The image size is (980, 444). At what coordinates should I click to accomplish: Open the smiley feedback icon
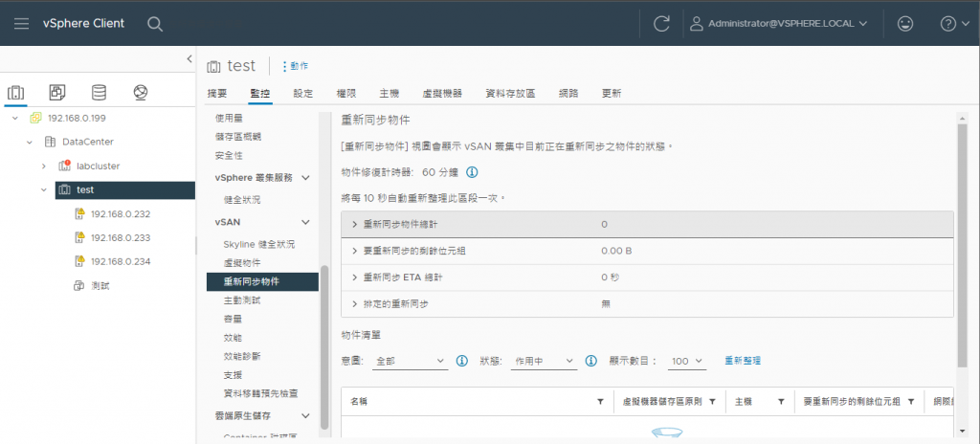coord(904,24)
